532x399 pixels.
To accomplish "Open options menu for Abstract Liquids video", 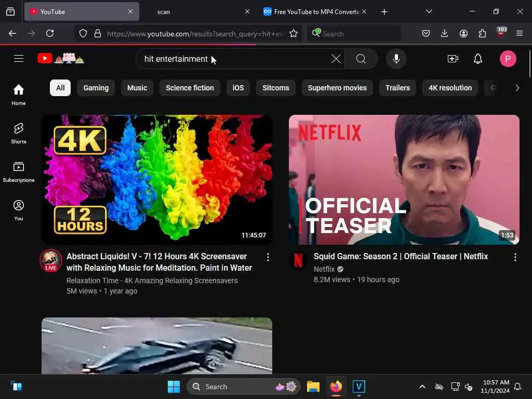I will click(x=268, y=257).
